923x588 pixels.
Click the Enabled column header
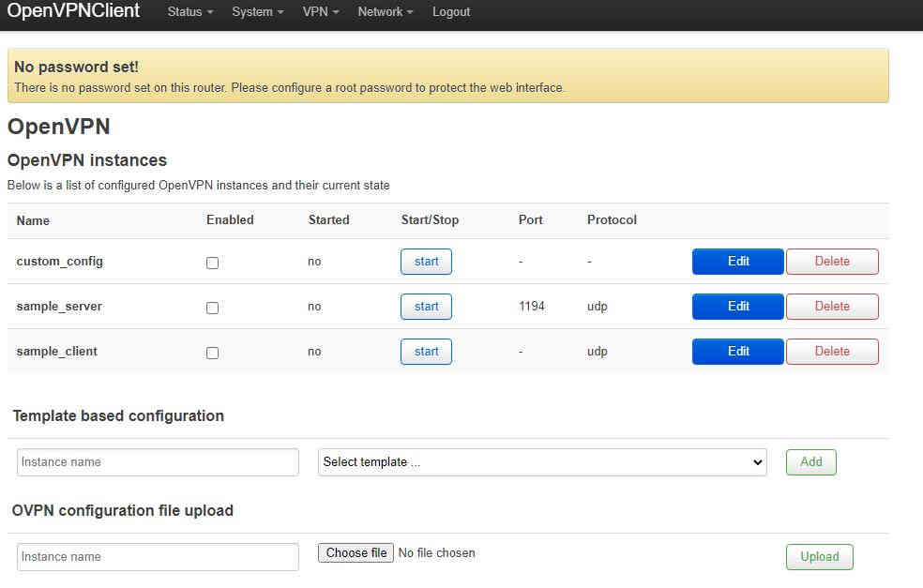point(230,220)
